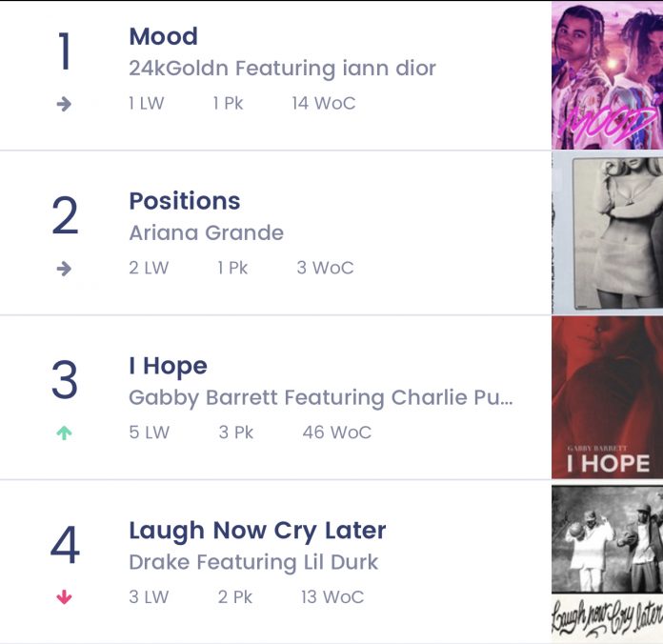
Task: Click the red down arrow under rank 4
Action: [64, 597]
